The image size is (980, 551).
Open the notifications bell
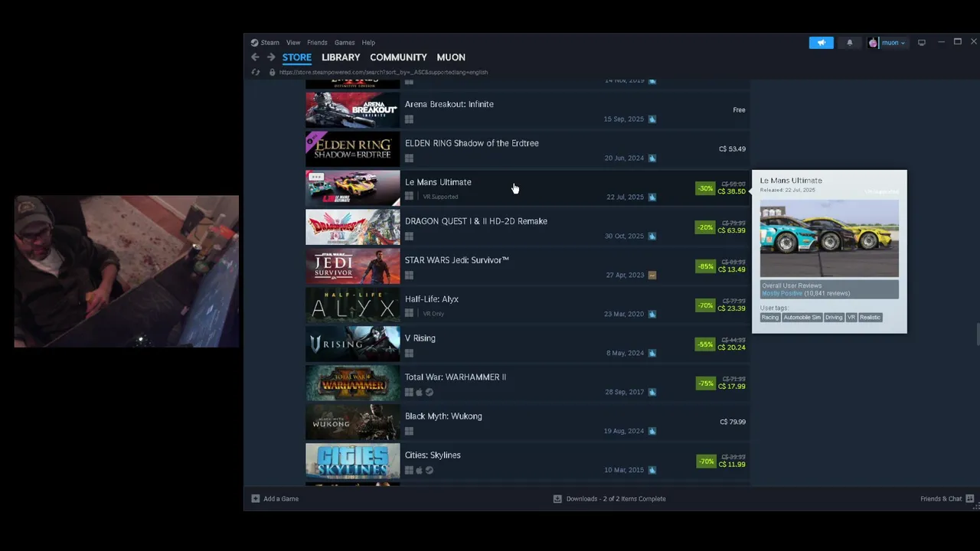point(849,43)
